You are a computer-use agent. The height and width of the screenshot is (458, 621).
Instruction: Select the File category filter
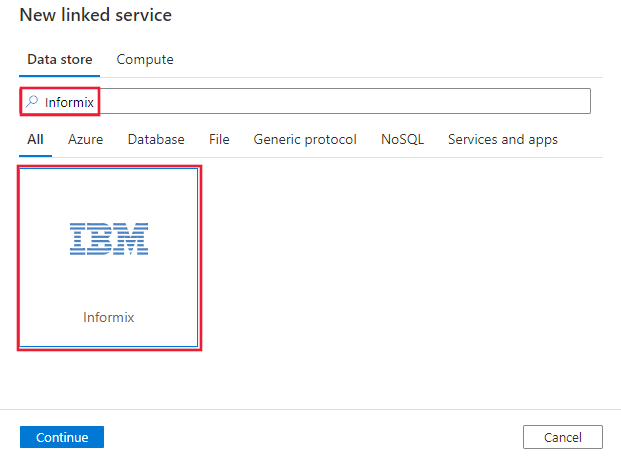click(x=219, y=139)
